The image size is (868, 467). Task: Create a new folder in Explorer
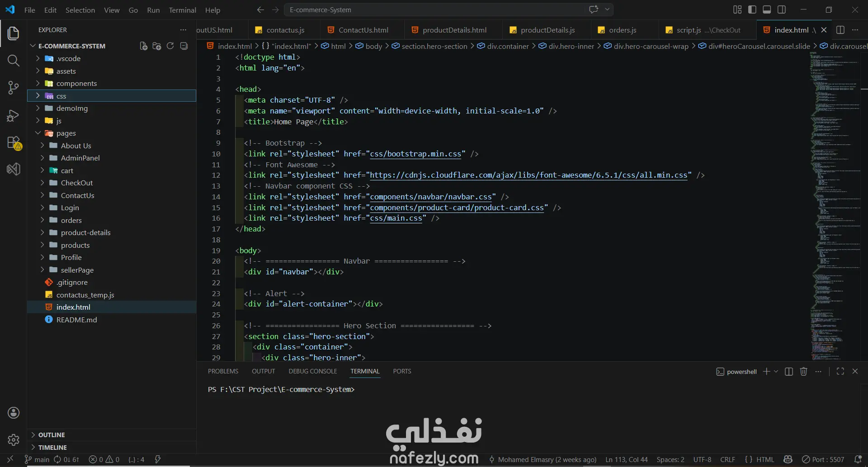pyautogui.click(x=157, y=46)
